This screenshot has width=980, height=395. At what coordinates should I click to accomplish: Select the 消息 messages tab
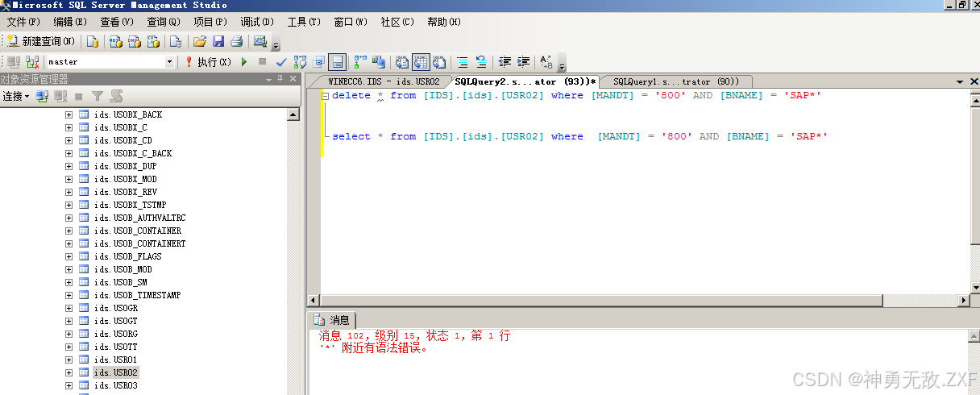333,320
